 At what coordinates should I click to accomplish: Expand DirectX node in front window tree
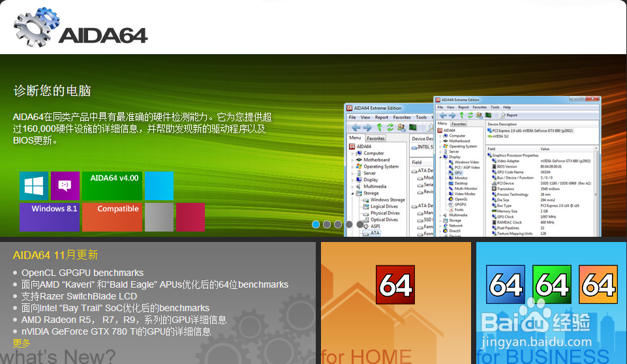(x=440, y=231)
